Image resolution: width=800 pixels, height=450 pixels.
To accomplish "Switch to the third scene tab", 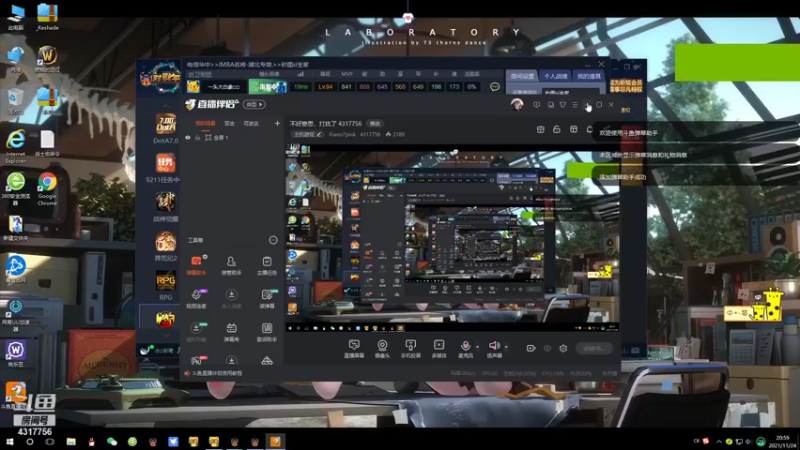I will [251, 123].
